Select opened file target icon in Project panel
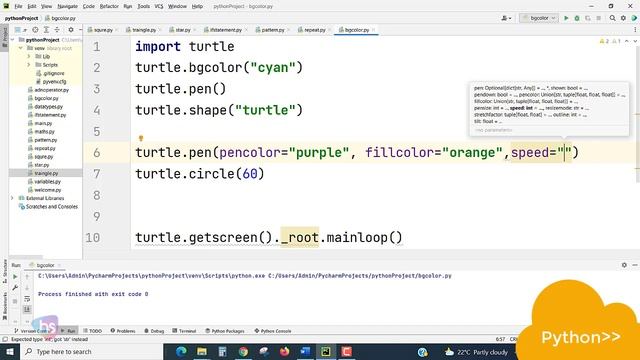Image resolution: width=640 pixels, height=360 pixels. tap(36, 30)
